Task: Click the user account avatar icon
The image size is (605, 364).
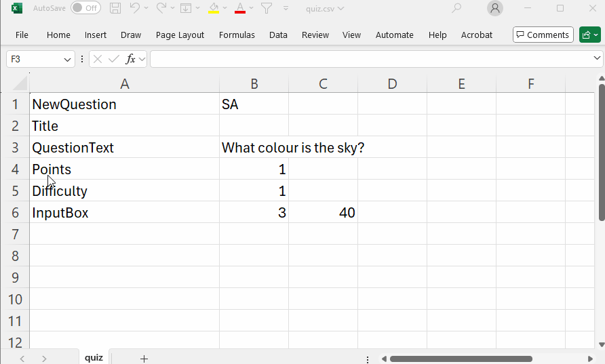Action: [x=495, y=8]
